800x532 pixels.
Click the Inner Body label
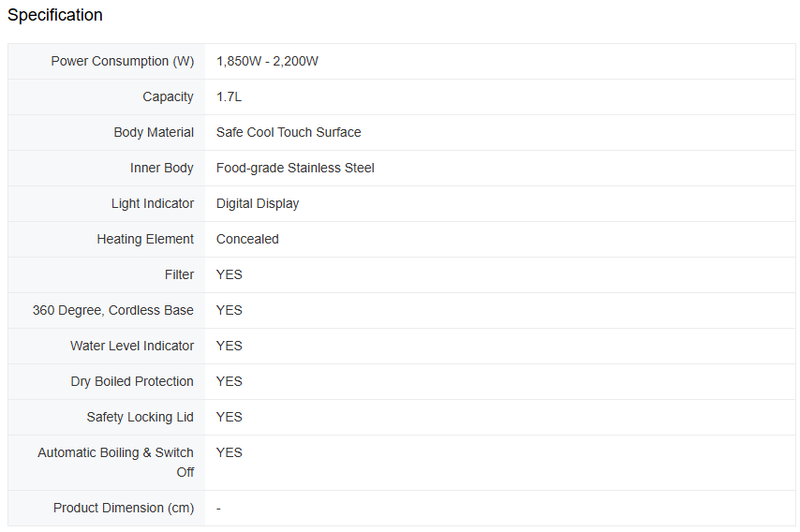pyautogui.click(x=162, y=168)
